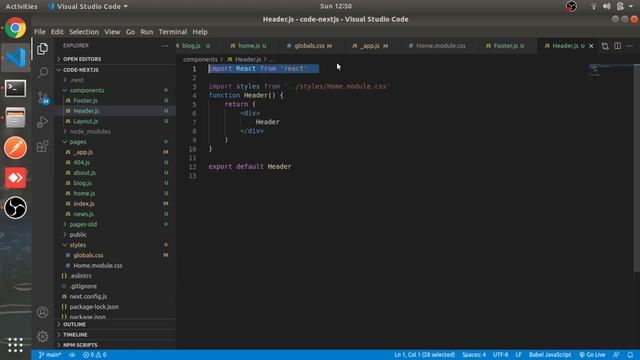Open Layout.js in the explorer tree
640x360 pixels.
coord(116,121)
